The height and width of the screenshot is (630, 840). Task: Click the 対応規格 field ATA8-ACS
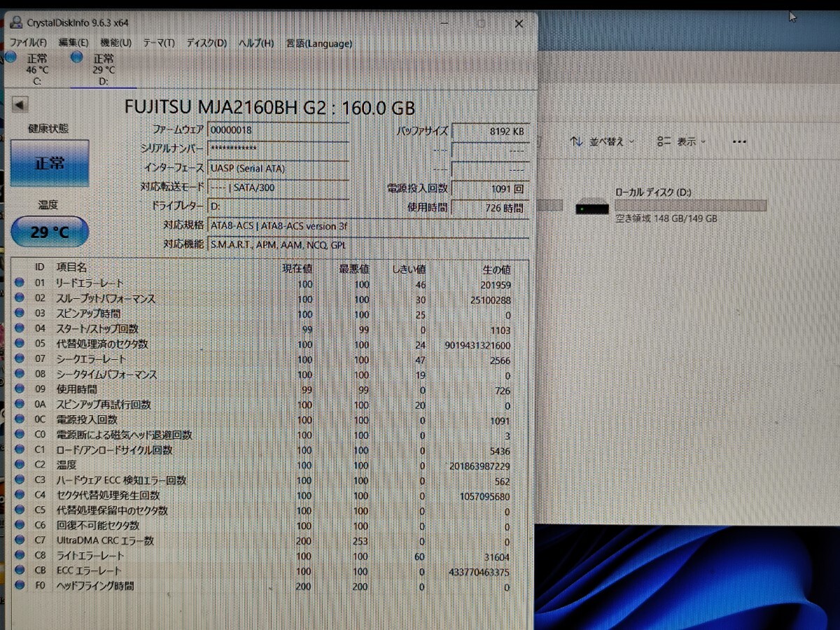click(368, 225)
